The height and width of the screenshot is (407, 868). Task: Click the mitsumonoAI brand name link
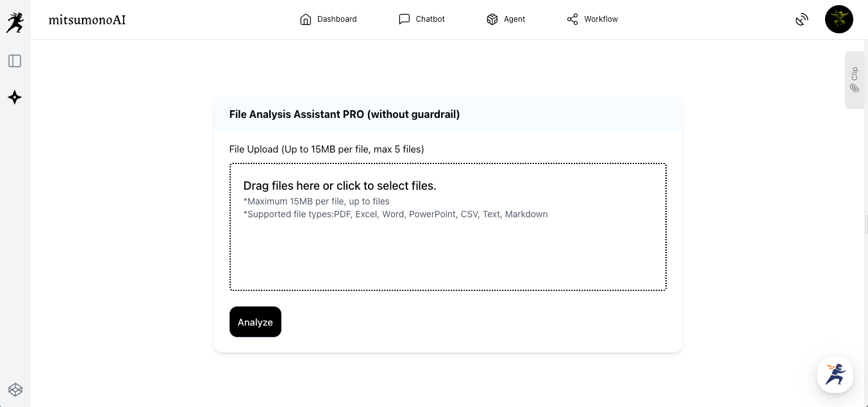click(x=87, y=20)
